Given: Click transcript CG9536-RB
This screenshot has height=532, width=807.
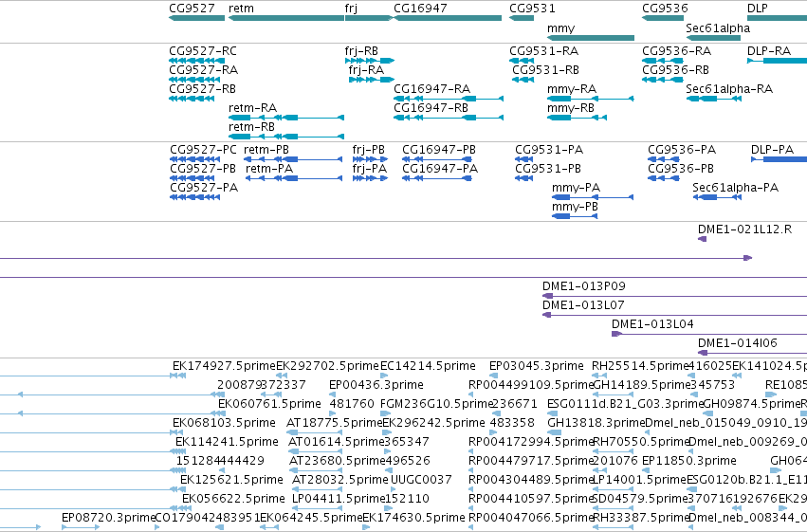Looking at the screenshot, I should [676, 70].
